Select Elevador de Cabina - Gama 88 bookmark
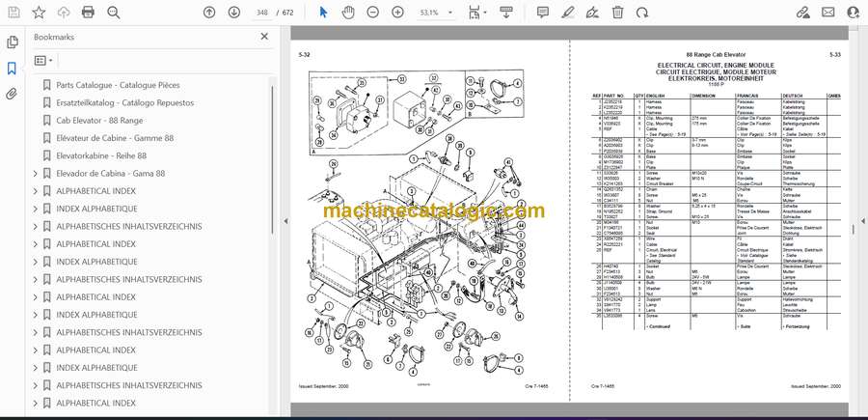 click(x=111, y=174)
